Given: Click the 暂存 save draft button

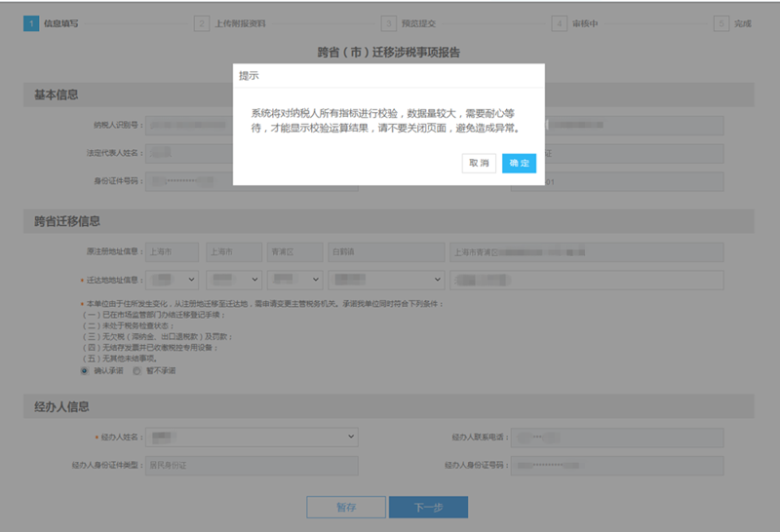Looking at the screenshot, I should click(346, 507).
